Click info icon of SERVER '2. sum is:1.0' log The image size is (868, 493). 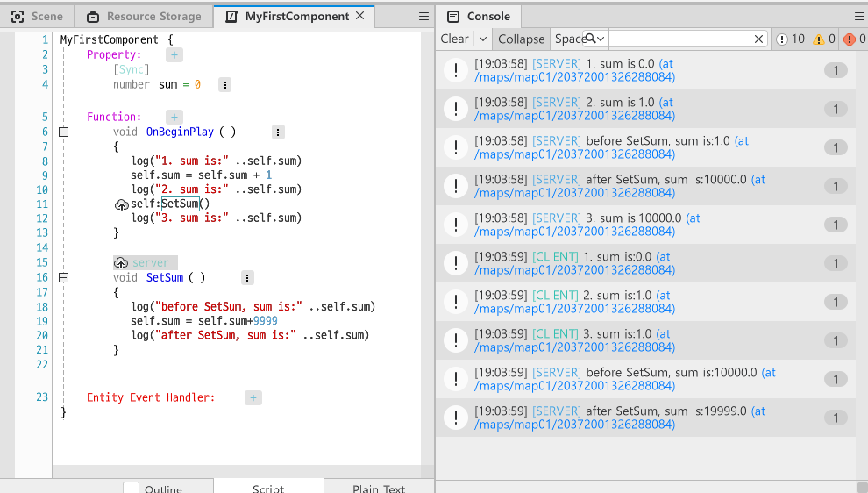456,109
